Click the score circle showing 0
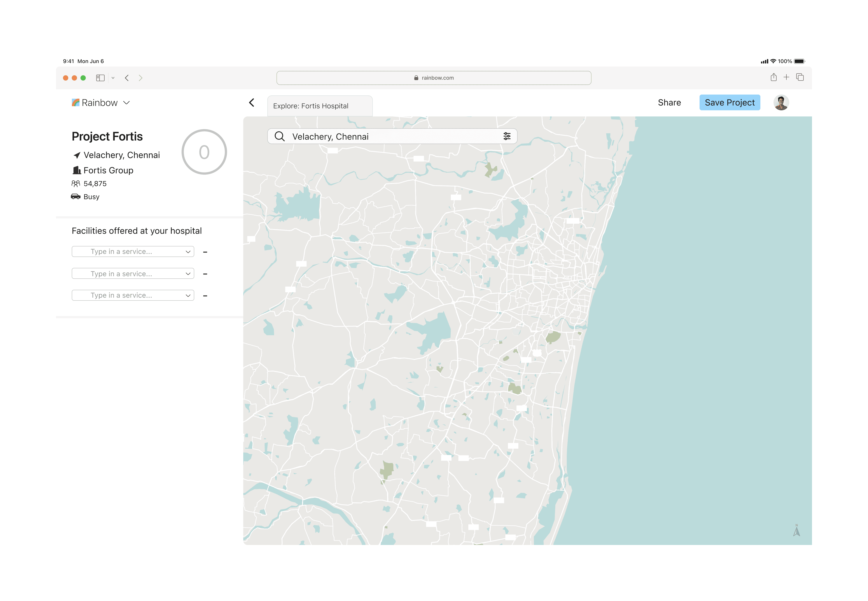The width and height of the screenshot is (868, 601). pos(204,152)
